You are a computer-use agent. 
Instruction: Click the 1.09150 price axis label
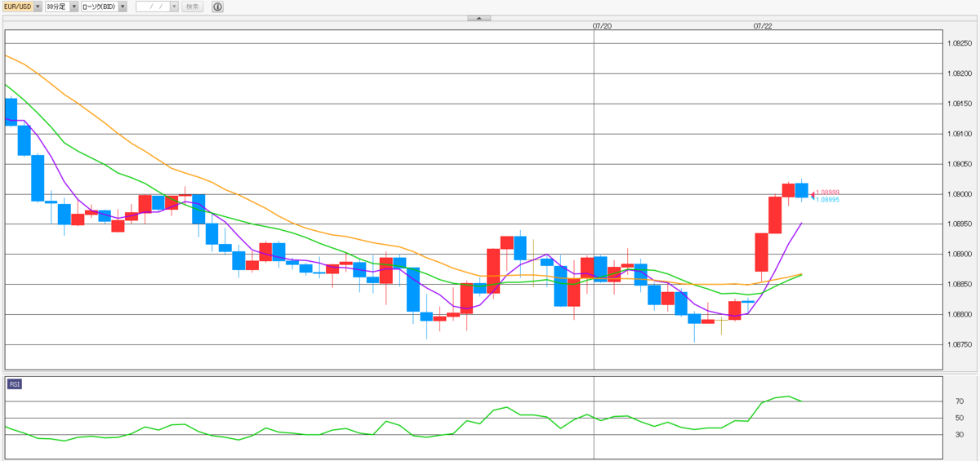click(960, 104)
